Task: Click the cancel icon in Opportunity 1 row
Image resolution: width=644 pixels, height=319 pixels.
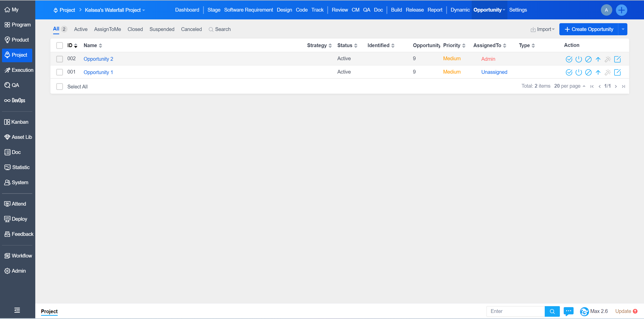Action: [x=588, y=73]
